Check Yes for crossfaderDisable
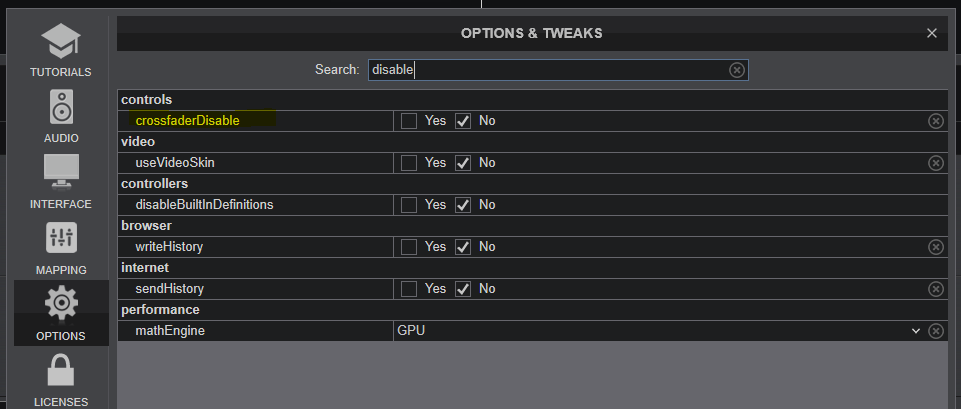The height and width of the screenshot is (409, 961). click(x=409, y=121)
